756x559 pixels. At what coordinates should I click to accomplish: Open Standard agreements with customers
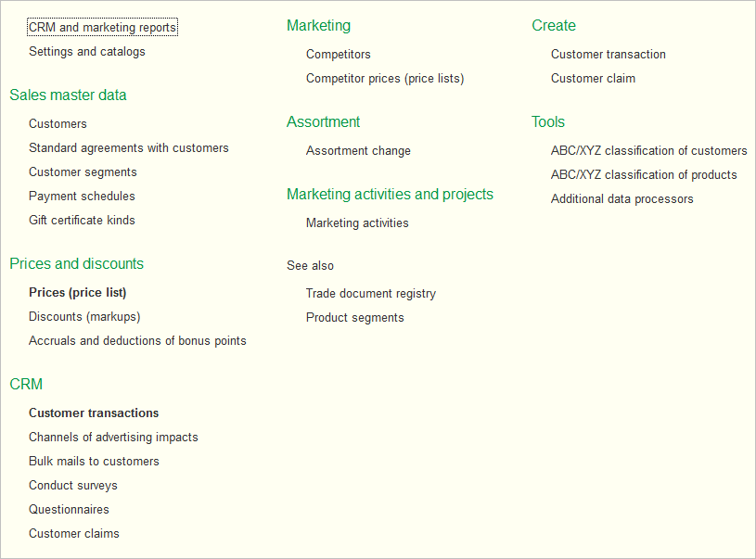[128, 148]
